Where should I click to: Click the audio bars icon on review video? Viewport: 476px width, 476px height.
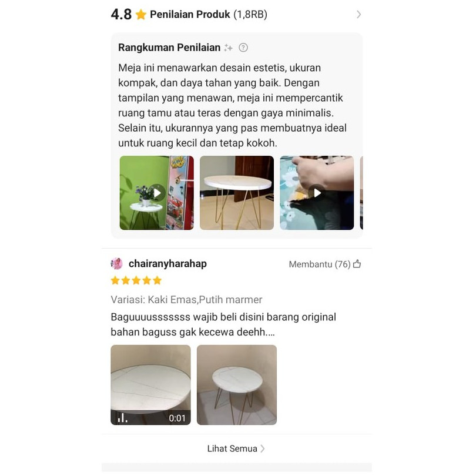click(x=122, y=418)
